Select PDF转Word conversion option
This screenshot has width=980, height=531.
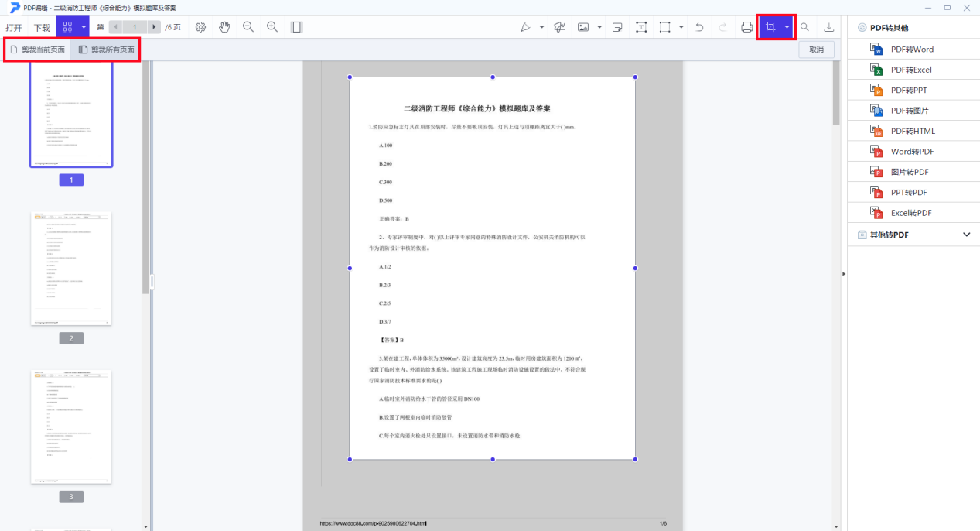click(912, 49)
